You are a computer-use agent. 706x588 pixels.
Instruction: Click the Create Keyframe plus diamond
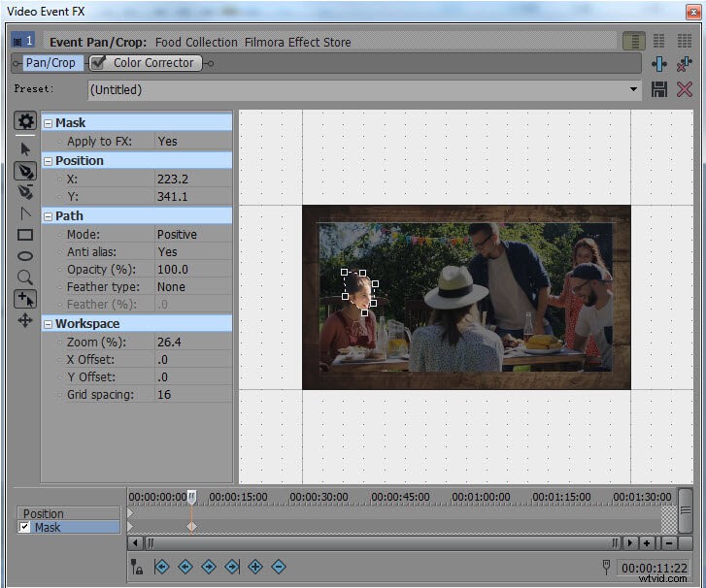coord(255,567)
